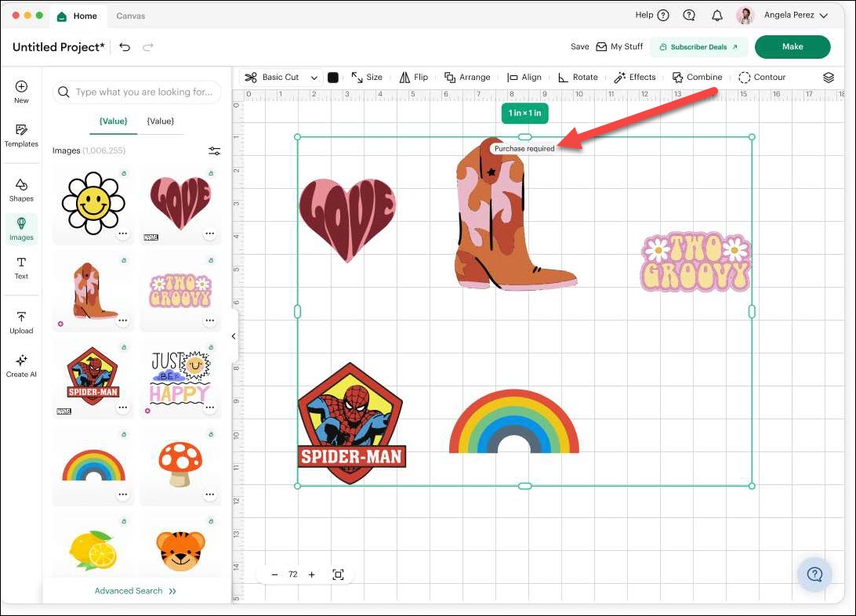The width and height of the screenshot is (856, 616).
Task: Open the Arrange tool
Action: tap(466, 78)
